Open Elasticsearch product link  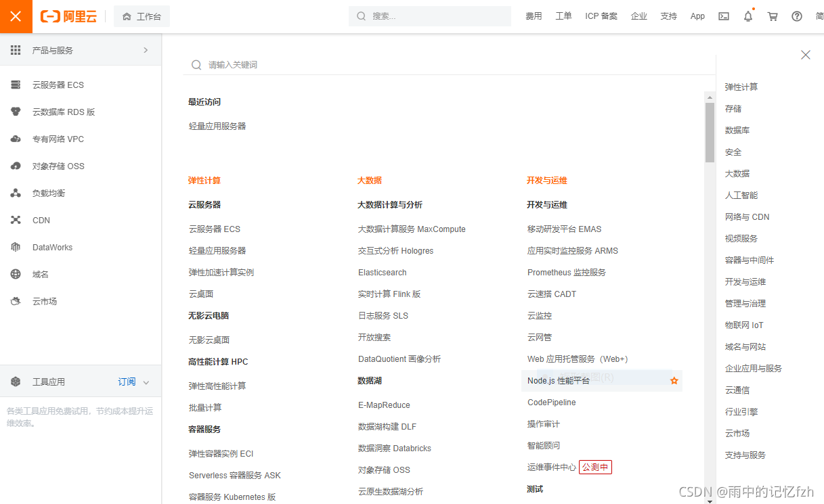click(x=383, y=272)
